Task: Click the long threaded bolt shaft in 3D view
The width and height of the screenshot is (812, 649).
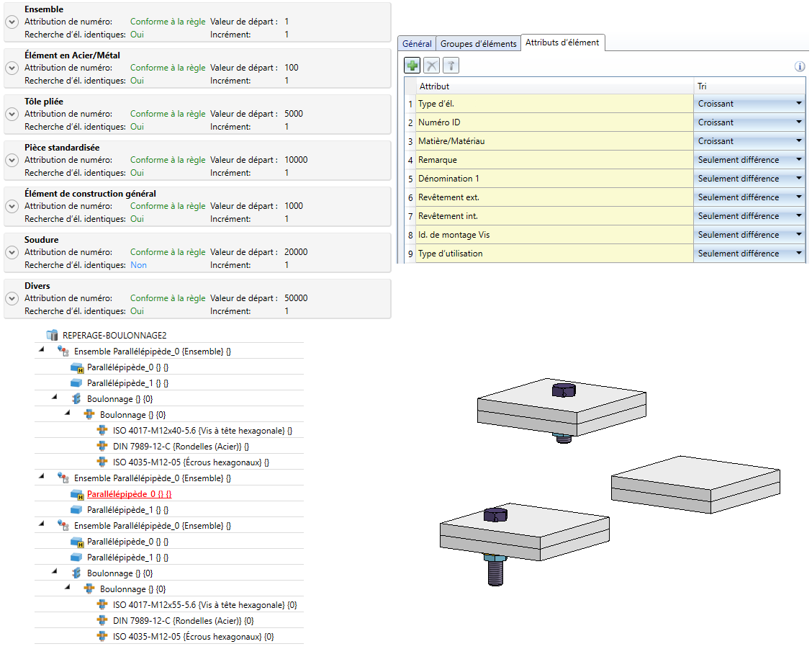Action: (495, 573)
